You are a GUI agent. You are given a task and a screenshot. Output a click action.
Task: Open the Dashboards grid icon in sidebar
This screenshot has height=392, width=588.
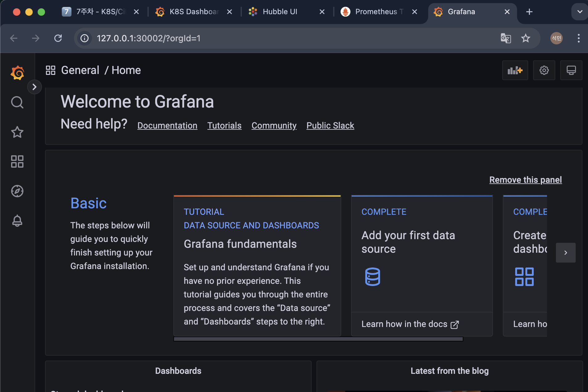(17, 161)
